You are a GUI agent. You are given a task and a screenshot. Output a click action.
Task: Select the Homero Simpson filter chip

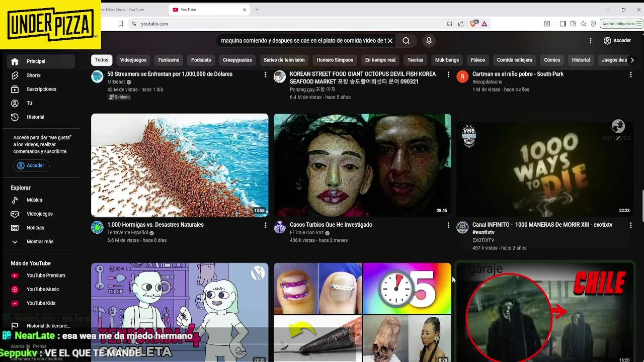coord(335,60)
